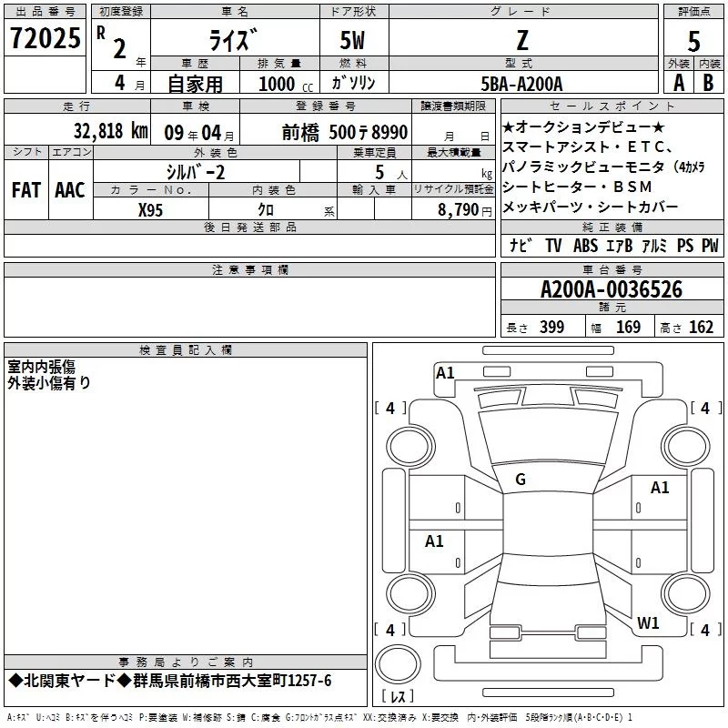Click the アルミ equipment label

pyautogui.click(x=653, y=246)
